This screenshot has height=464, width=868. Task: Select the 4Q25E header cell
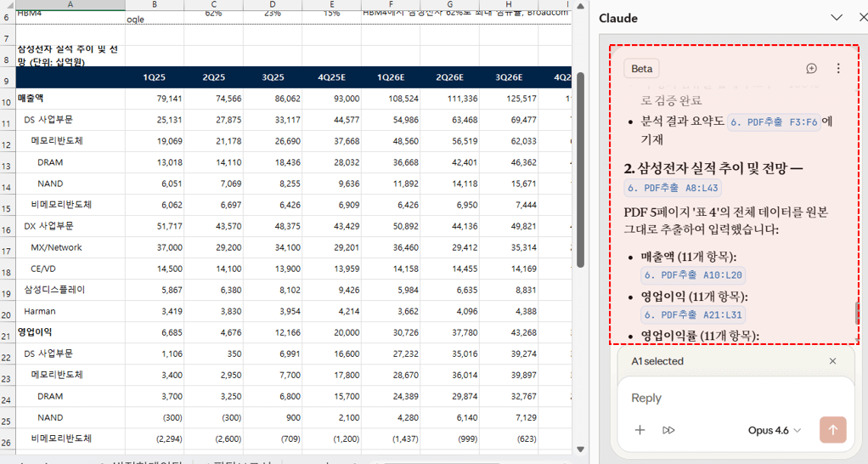(331, 77)
